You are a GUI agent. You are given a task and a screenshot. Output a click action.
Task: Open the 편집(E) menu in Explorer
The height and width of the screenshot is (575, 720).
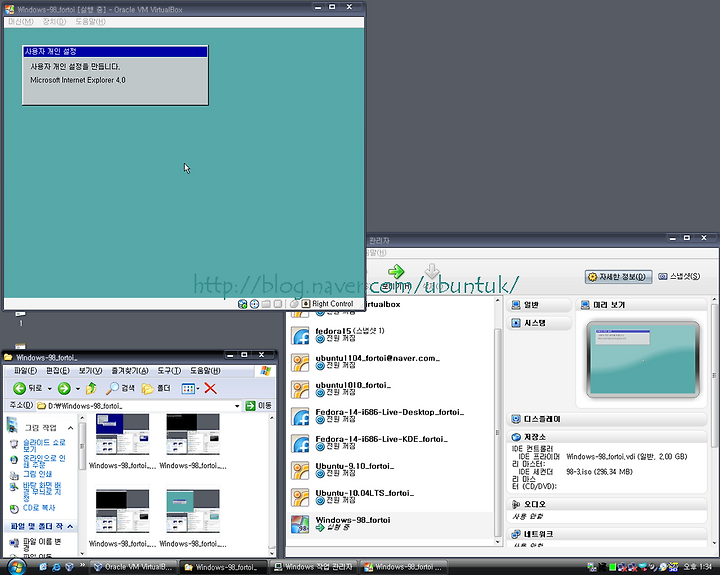click(x=57, y=371)
